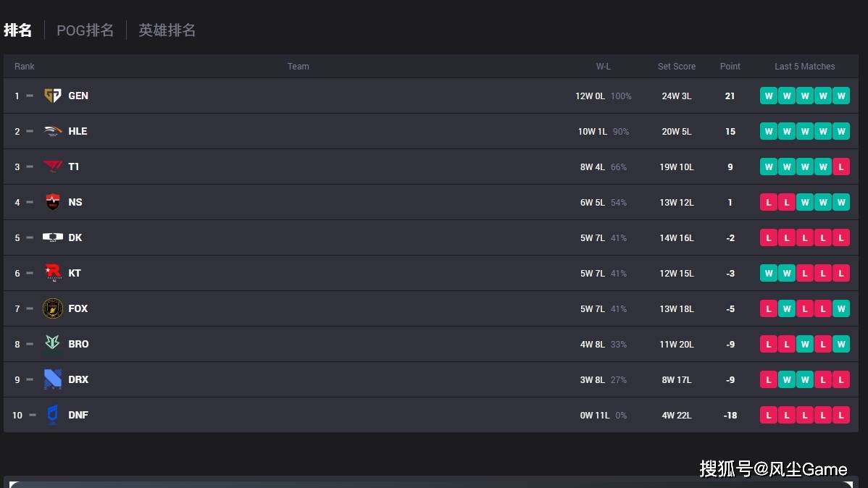Click the GEN team logo
The height and width of the screenshot is (488, 868).
pyautogui.click(x=53, y=96)
